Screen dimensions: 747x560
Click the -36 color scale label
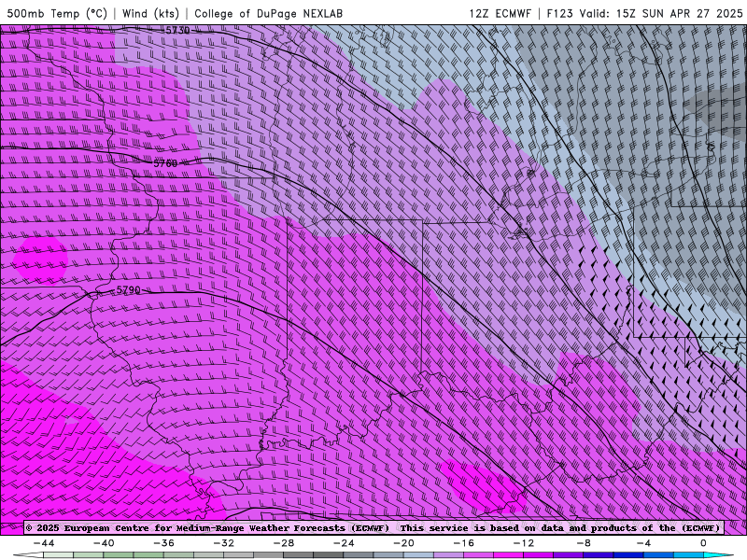pyautogui.click(x=163, y=543)
